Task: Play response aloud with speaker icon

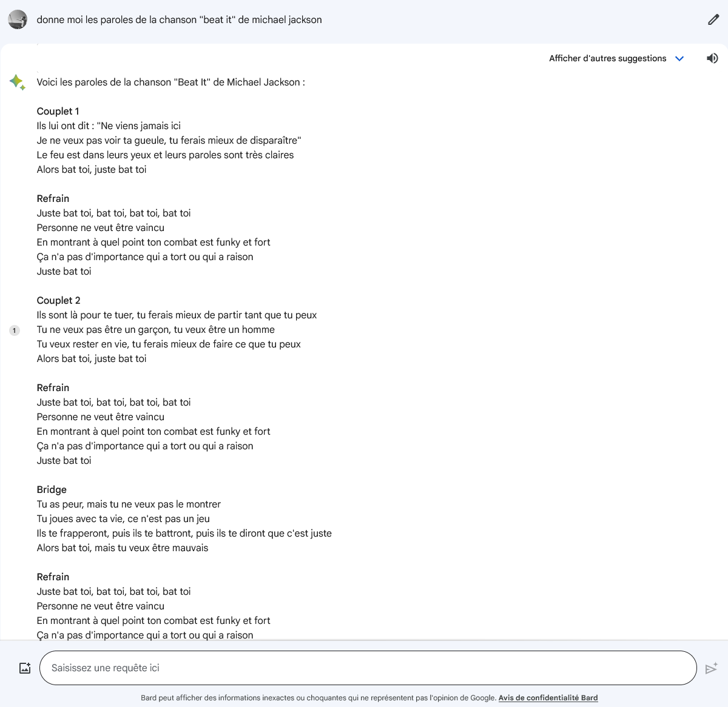Action: (712, 58)
